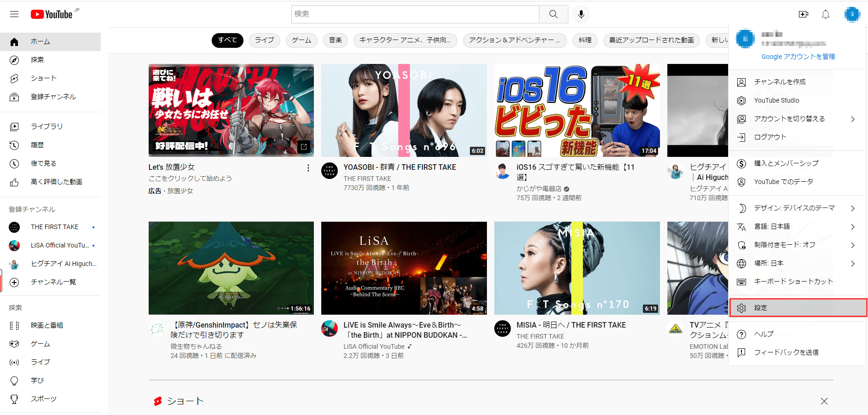Open the notifications bell
This screenshot has width=868, height=415.
coord(825,14)
